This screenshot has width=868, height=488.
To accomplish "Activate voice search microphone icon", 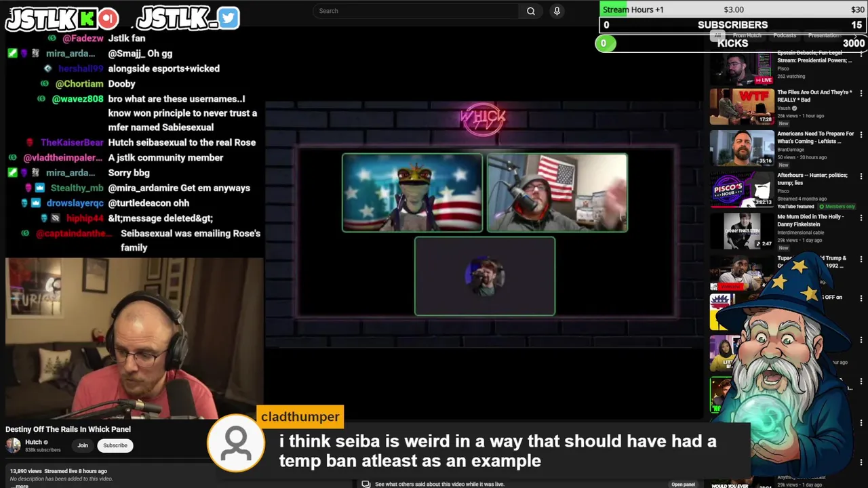I will pos(557,11).
